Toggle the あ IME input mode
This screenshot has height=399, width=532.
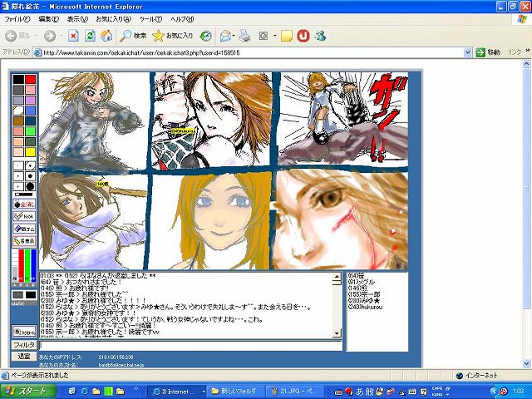(359, 392)
